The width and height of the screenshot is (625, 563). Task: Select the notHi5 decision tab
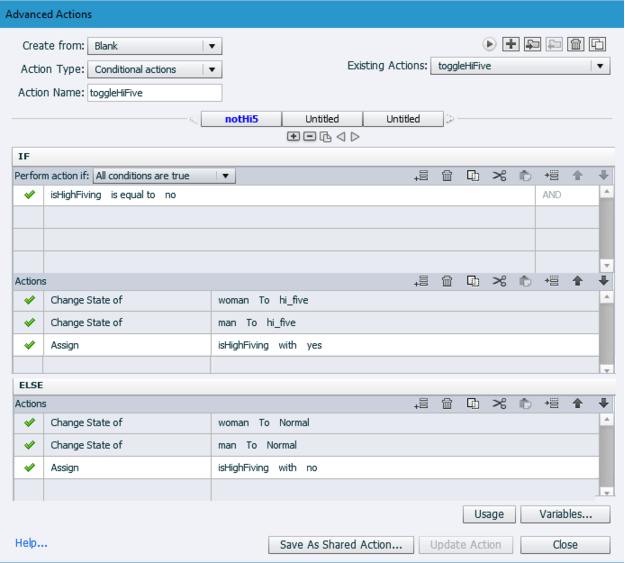pyautogui.click(x=242, y=119)
